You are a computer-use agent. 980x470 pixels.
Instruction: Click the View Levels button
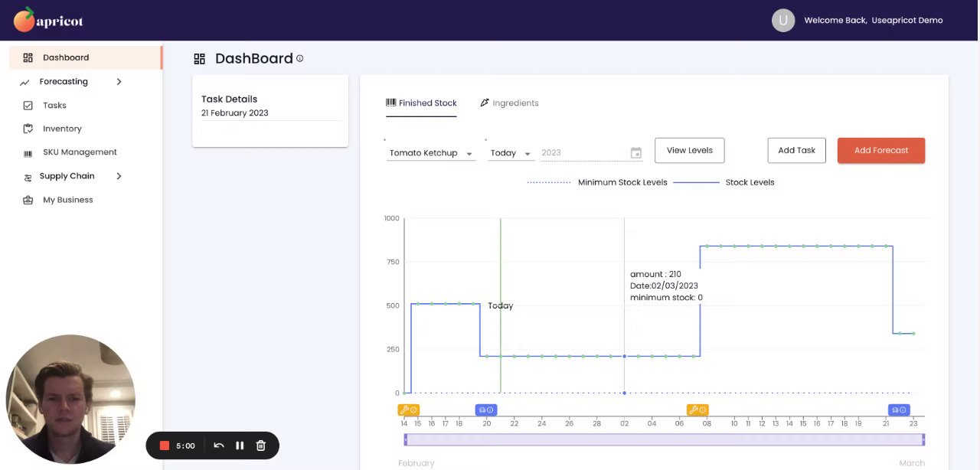689,151
